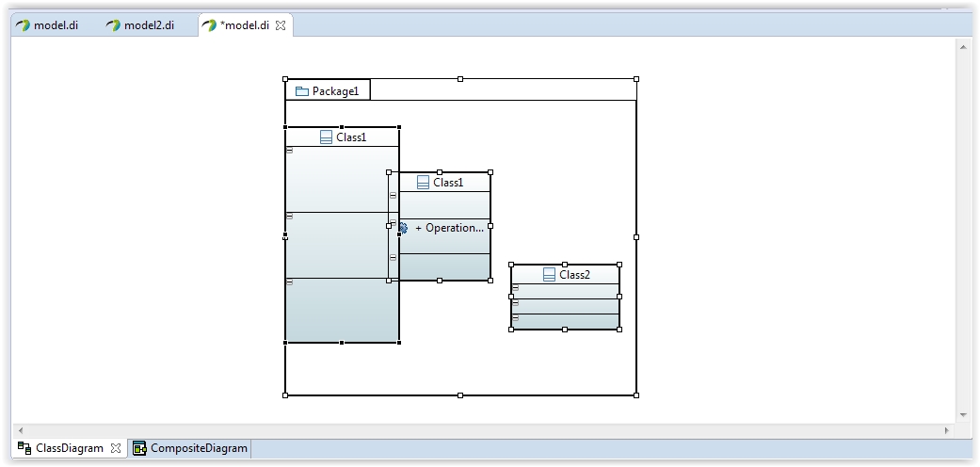Collapse the first compartment of Class2
The image size is (980, 467).
pyautogui.click(x=516, y=287)
